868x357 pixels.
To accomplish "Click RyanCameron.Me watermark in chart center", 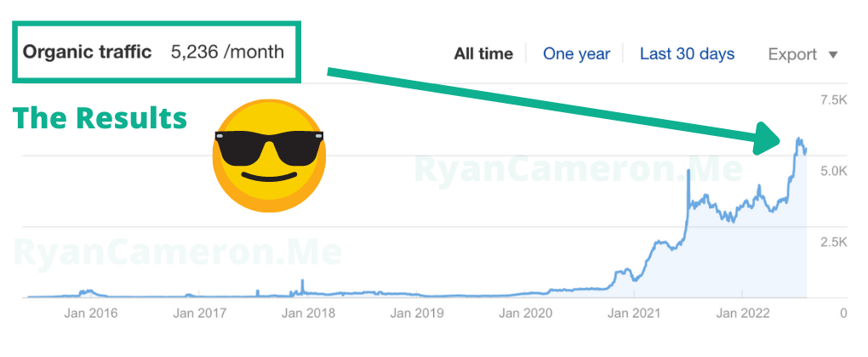I will tap(579, 168).
